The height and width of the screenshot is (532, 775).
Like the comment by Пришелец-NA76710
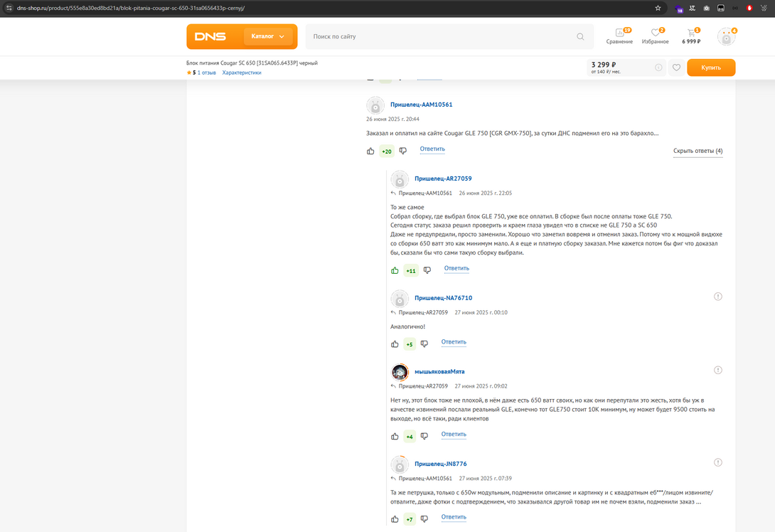395,344
